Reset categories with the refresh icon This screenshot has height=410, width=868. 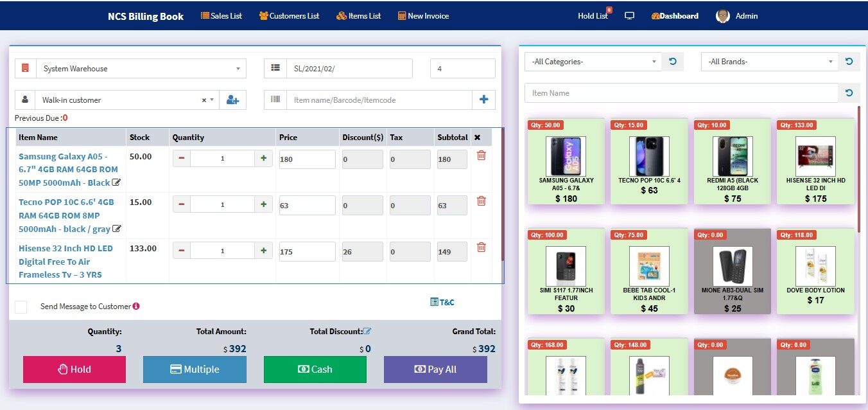[x=672, y=62]
